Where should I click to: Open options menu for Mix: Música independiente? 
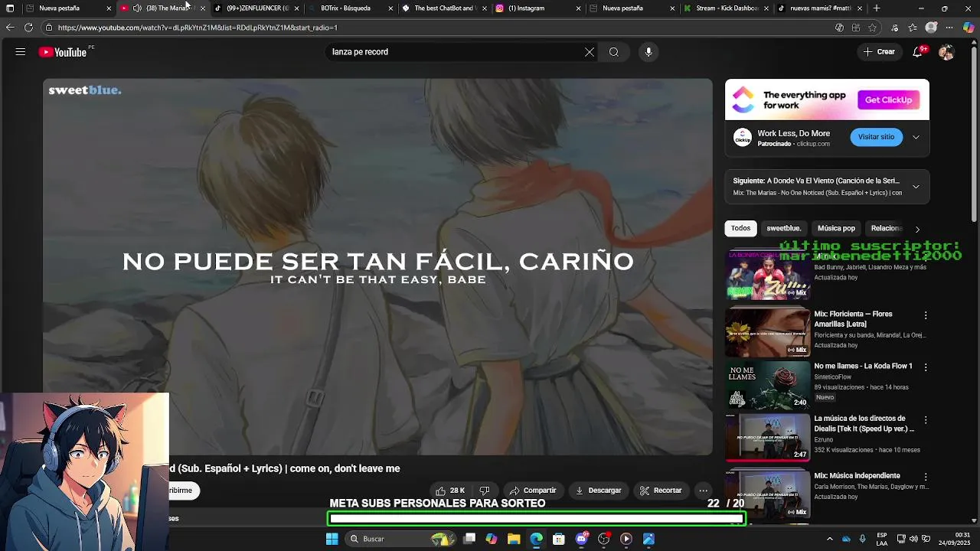coord(926,477)
